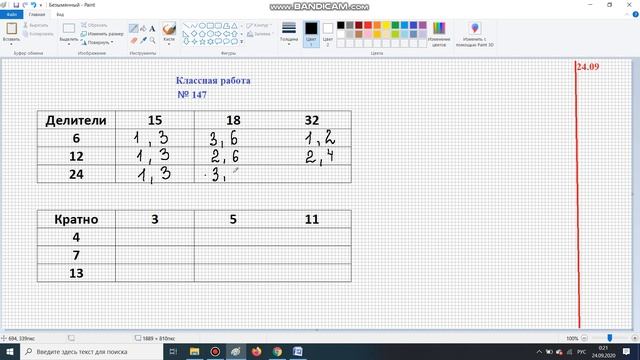
Task: Switch to the Home (Главная) tab
Action: pyautogui.click(x=37, y=15)
